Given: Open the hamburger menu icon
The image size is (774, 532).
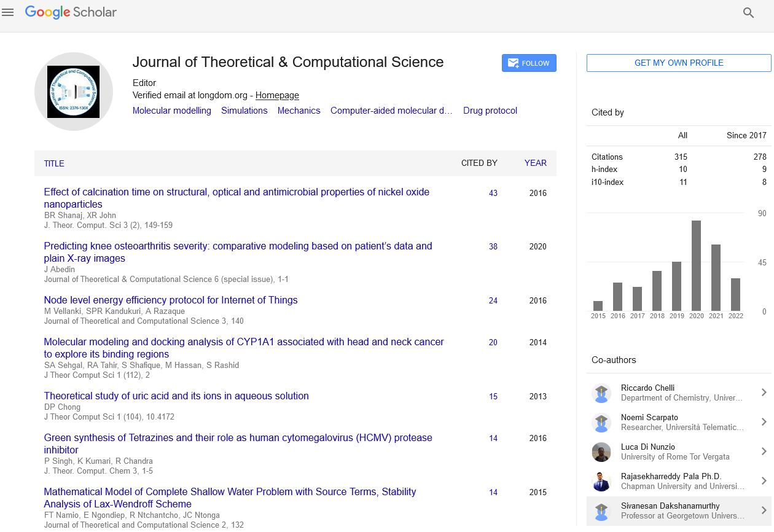Looking at the screenshot, I should (x=8, y=12).
